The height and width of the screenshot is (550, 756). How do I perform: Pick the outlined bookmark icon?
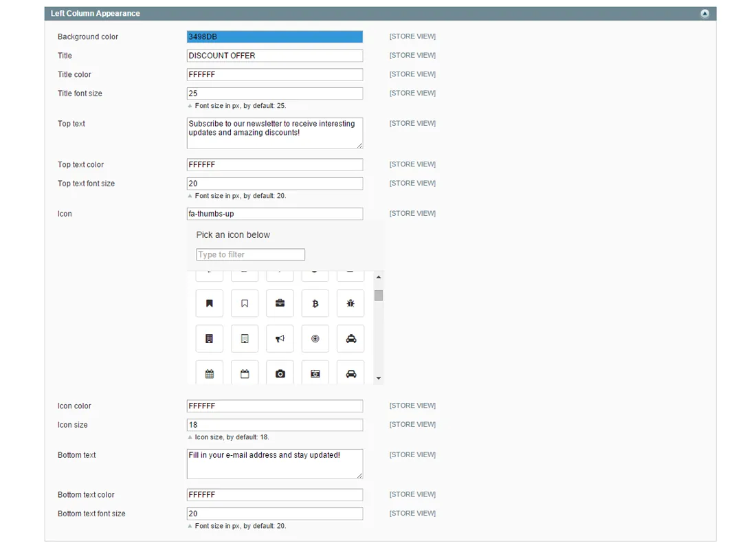coord(245,303)
